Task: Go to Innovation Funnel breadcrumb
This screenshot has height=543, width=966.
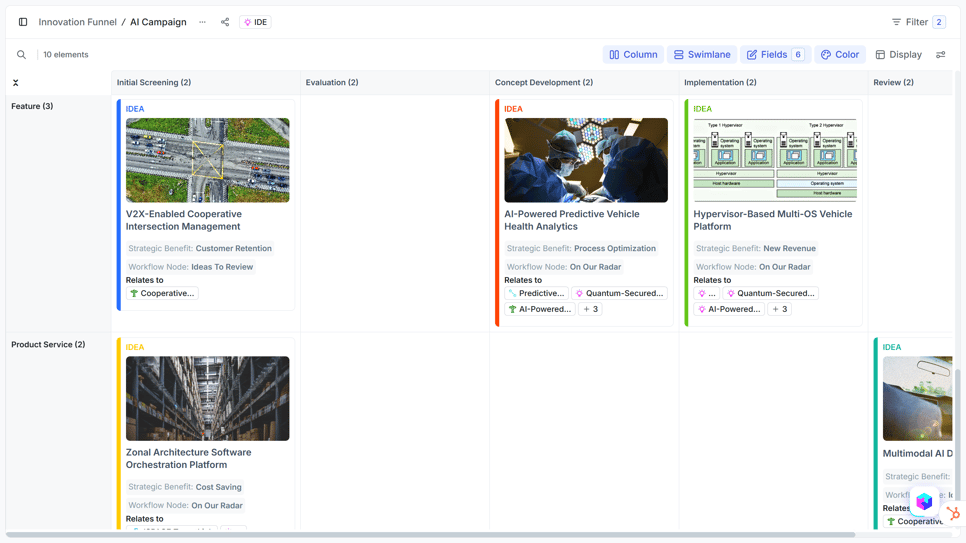Action: pos(78,22)
